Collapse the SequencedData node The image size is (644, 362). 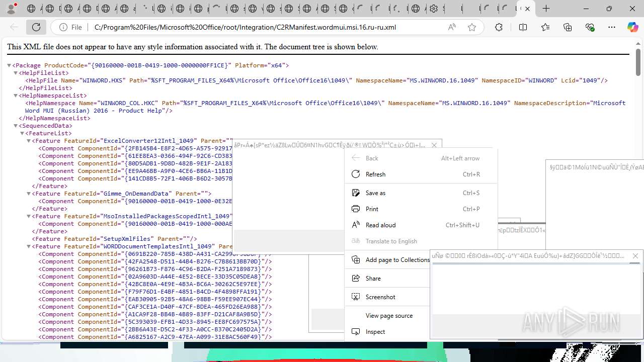pos(16,126)
